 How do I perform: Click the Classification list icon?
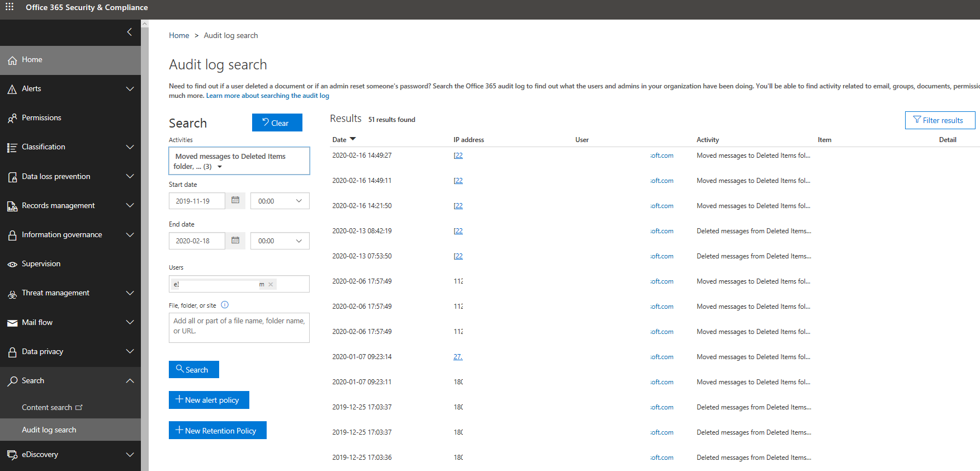pyautogui.click(x=12, y=148)
